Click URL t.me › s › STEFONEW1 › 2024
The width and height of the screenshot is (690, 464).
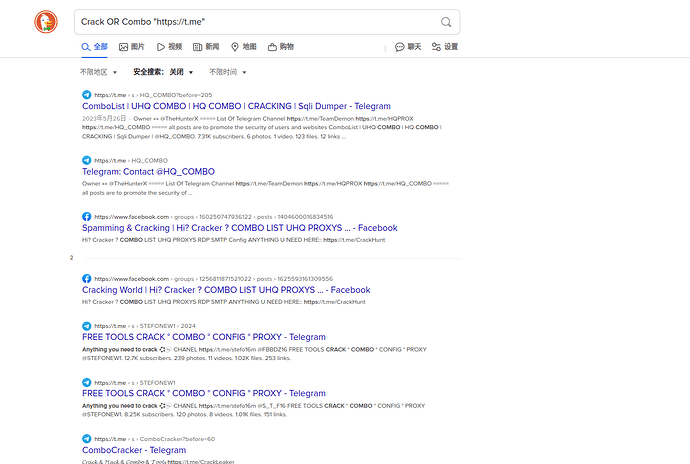click(x=145, y=326)
